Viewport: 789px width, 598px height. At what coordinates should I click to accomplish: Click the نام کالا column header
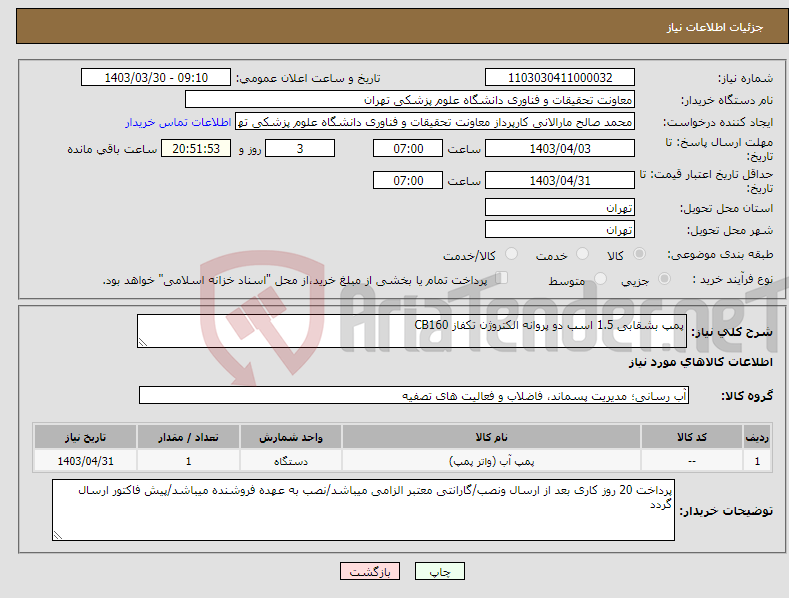(491, 437)
